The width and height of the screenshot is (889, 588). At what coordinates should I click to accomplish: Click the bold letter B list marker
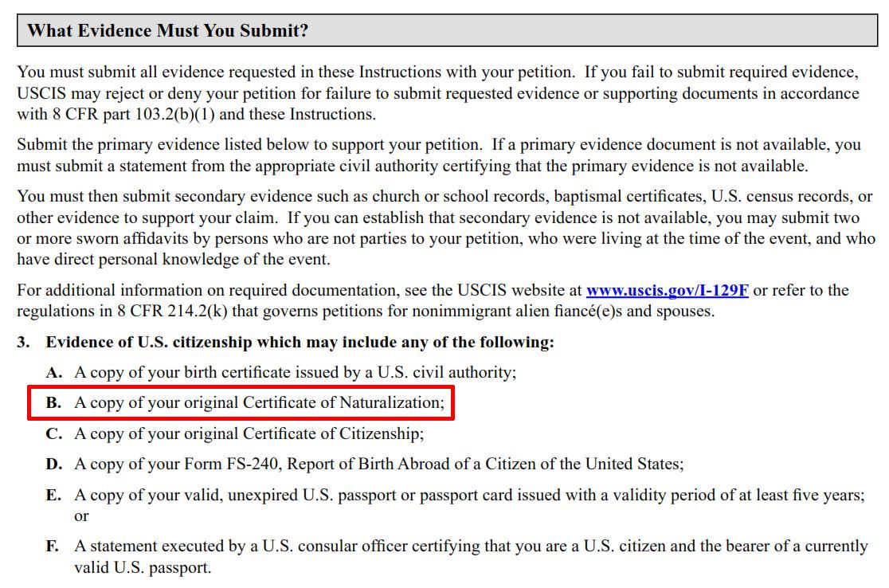[x=53, y=402]
